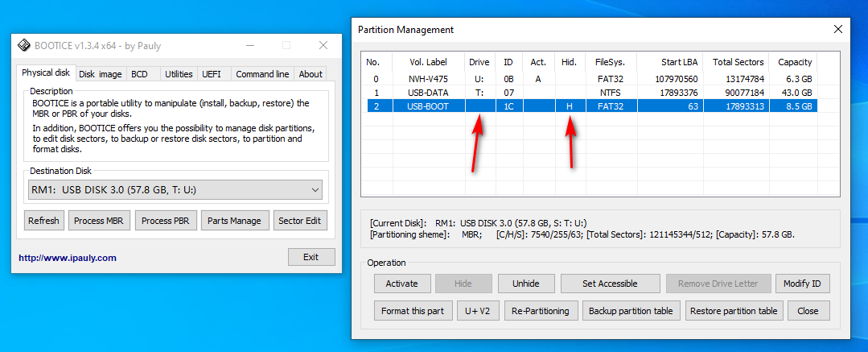This screenshot has width=868, height=352.
Task: Close the BOOTICE window with X
Action: [323, 45]
